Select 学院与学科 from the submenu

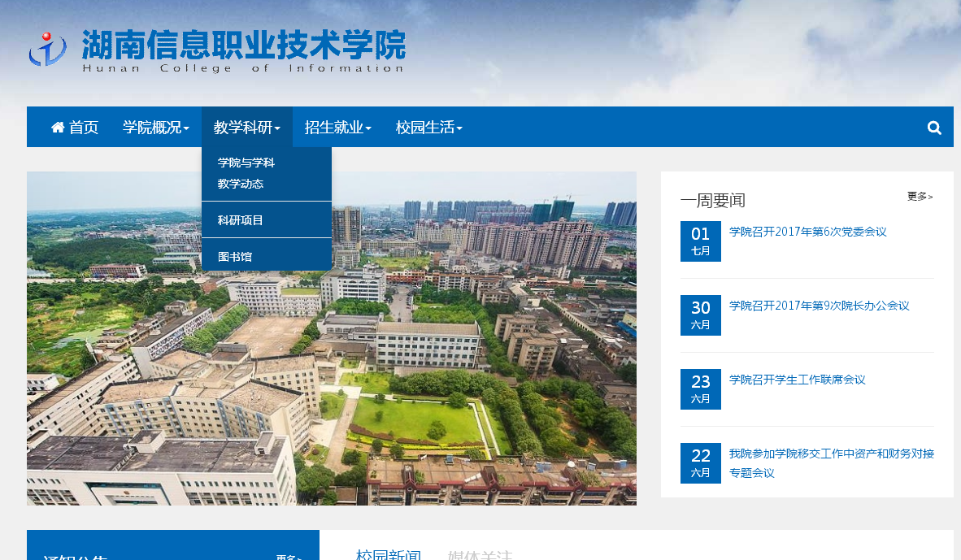click(x=246, y=163)
